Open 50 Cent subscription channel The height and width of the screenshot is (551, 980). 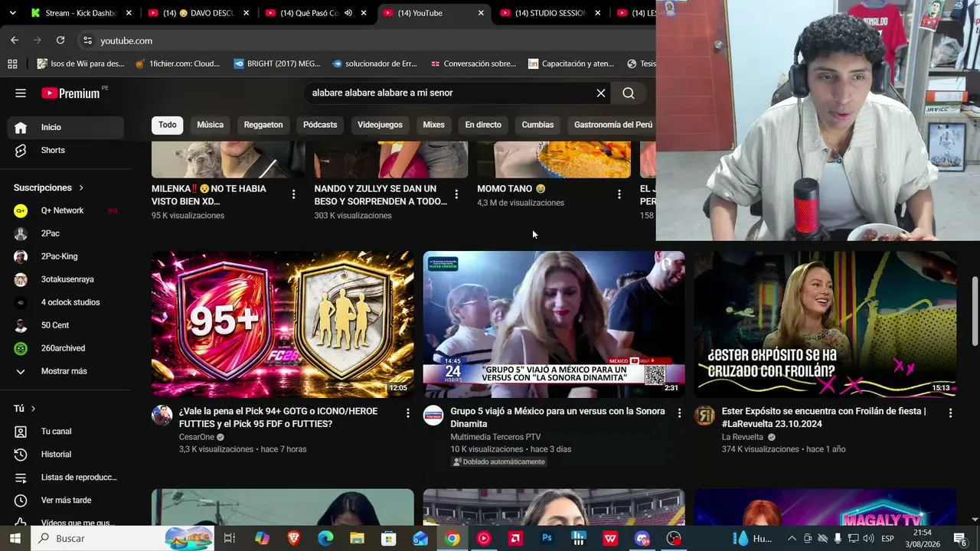[65, 325]
